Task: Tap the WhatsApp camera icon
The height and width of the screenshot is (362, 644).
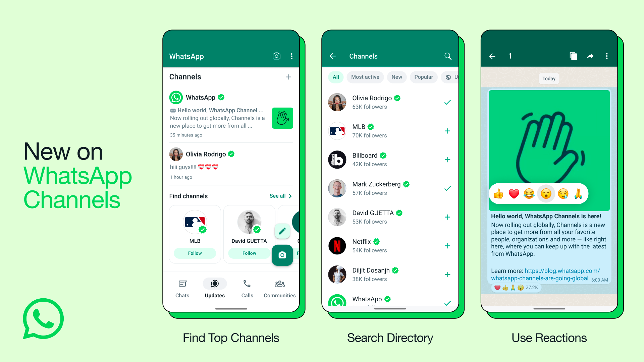Action: pyautogui.click(x=276, y=56)
